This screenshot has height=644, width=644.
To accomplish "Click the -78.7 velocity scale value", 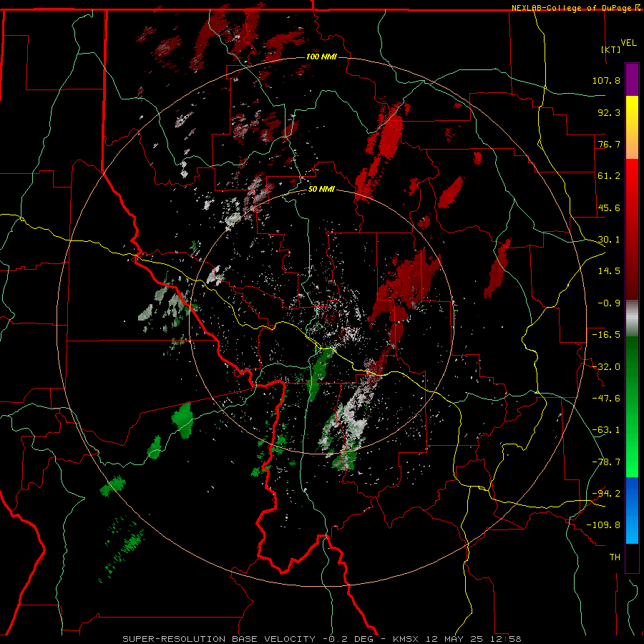I will 606,462.
